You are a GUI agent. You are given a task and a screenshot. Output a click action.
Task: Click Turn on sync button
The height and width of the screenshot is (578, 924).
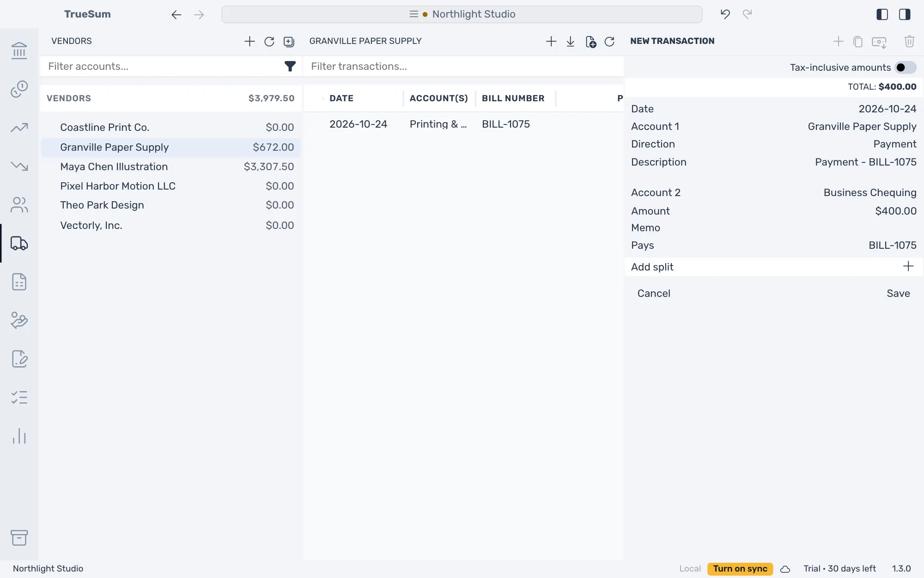click(x=740, y=569)
